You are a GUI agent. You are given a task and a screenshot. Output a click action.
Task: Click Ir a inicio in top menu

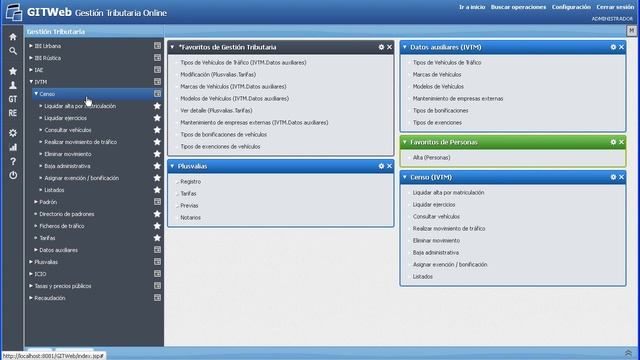[x=472, y=7]
